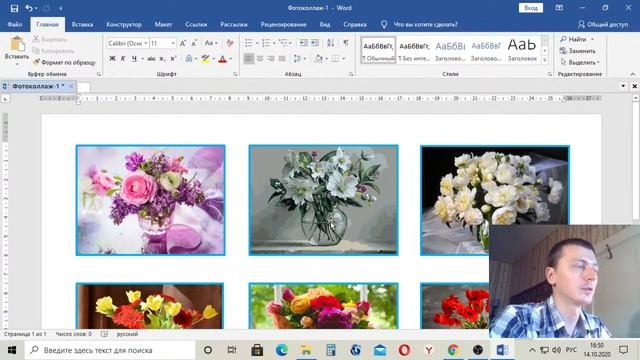This screenshot has height=360, width=640.
Task: Toggle italic (К) formatting
Action: tap(123, 59)
